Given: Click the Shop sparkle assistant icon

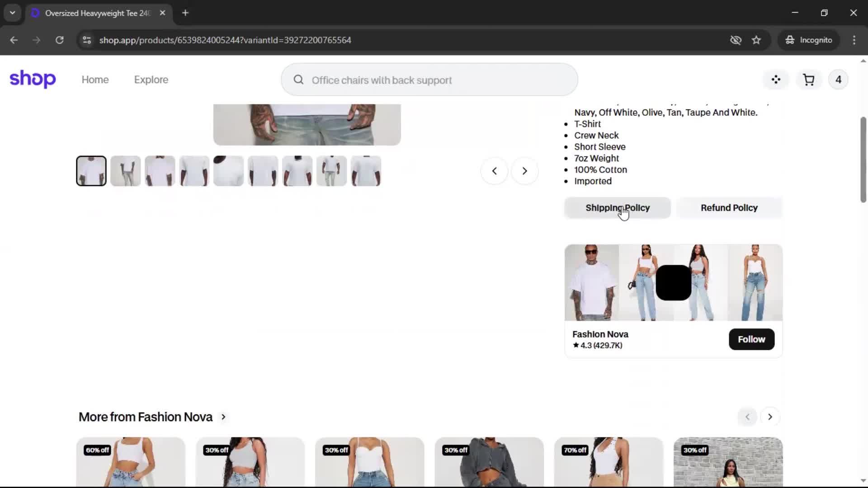Looking at the screenshot, I should click(x=776, y=80).
